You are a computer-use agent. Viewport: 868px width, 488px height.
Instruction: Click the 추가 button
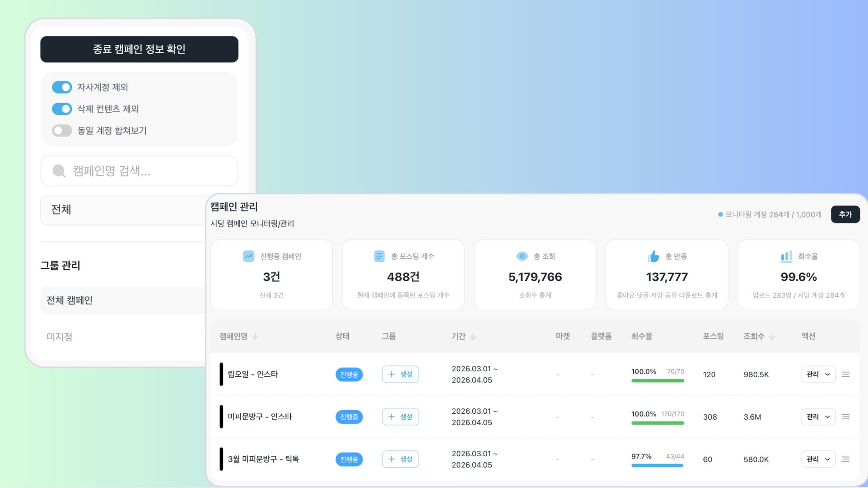[845, 215]
